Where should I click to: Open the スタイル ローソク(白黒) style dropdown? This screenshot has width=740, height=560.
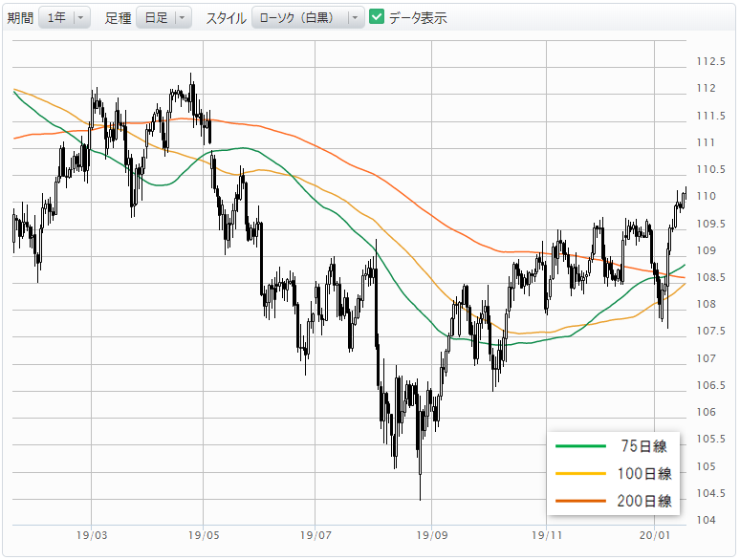(308, 18)
